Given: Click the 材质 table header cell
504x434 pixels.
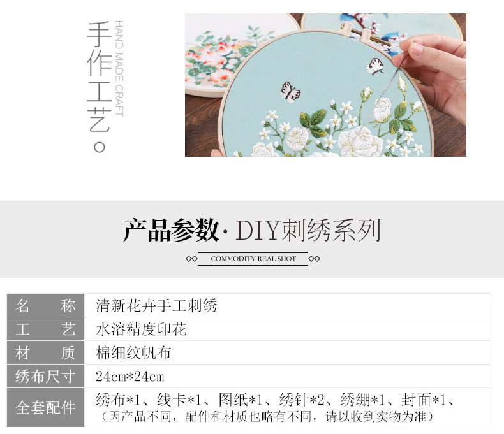Looking at the screenshot, I should [46, 352].
